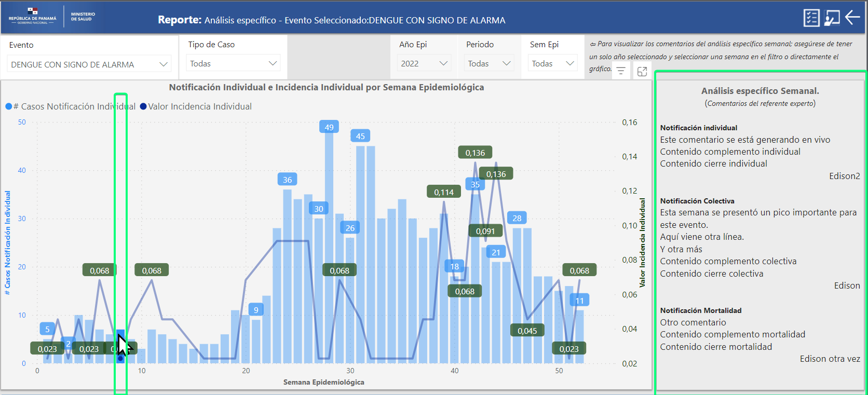Viewport: 868px width, 395px height.
Task: Expand the Tipo de Caso dropdown
Action: (233, 63)
